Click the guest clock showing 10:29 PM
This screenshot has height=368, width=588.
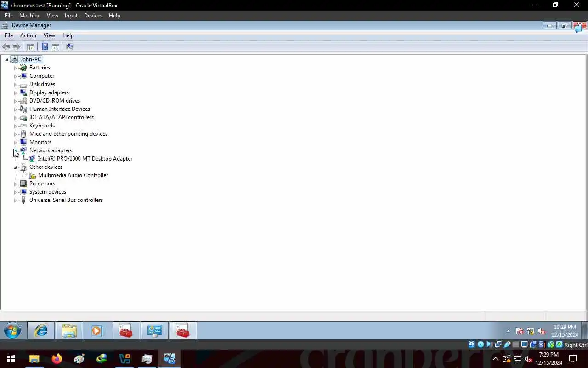pyautogui.click(x=565, y=331)
